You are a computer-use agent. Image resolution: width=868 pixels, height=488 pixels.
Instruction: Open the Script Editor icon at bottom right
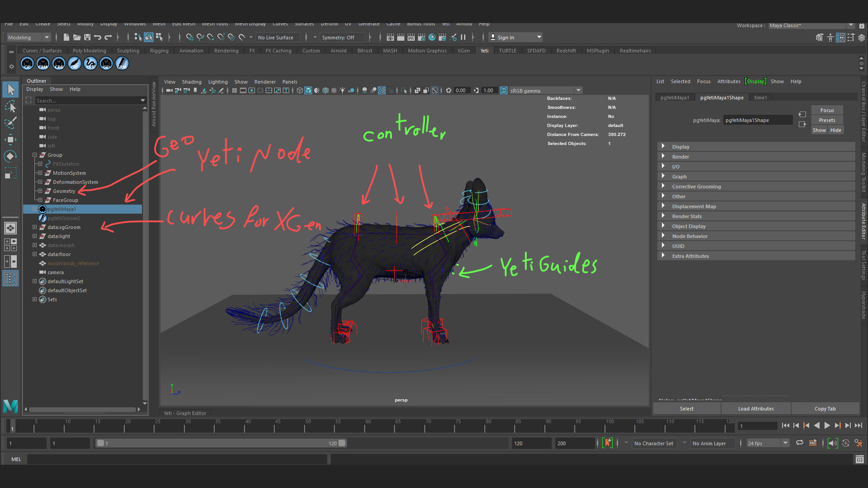pos(860,459)
